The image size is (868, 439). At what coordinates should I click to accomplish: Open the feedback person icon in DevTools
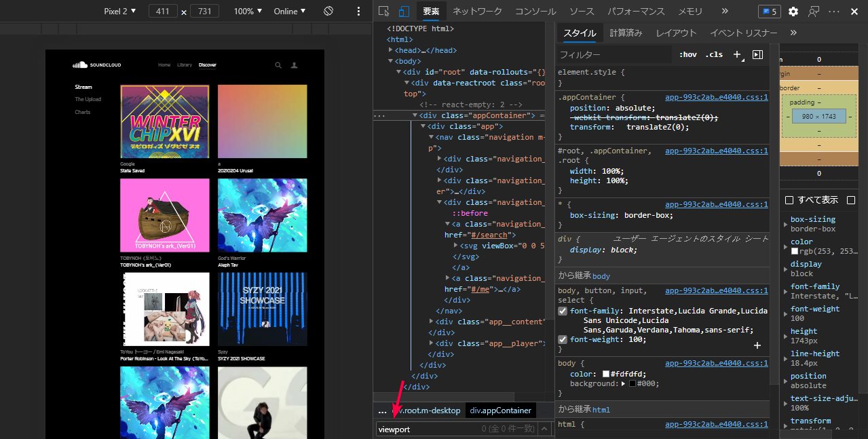814,11
